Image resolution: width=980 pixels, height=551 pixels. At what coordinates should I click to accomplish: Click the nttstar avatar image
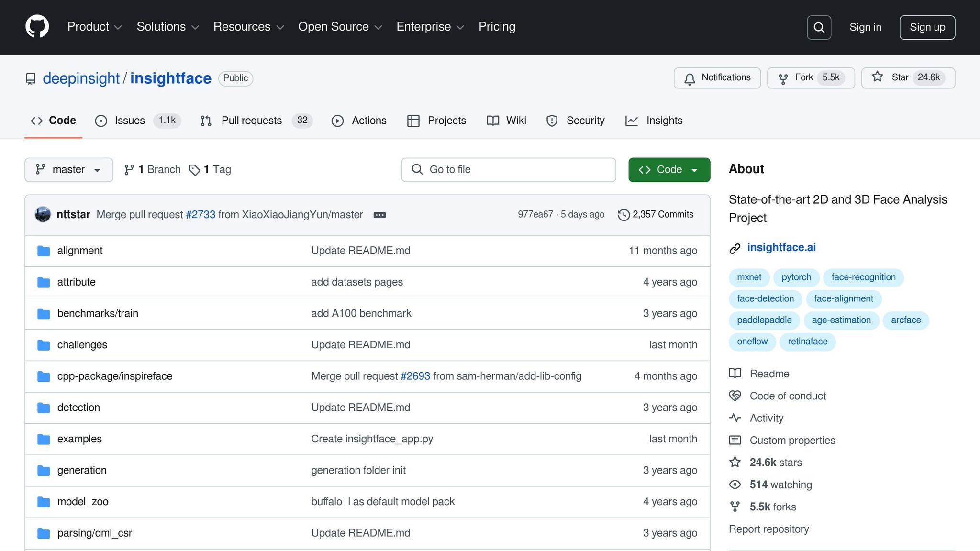tap(43, 214)
